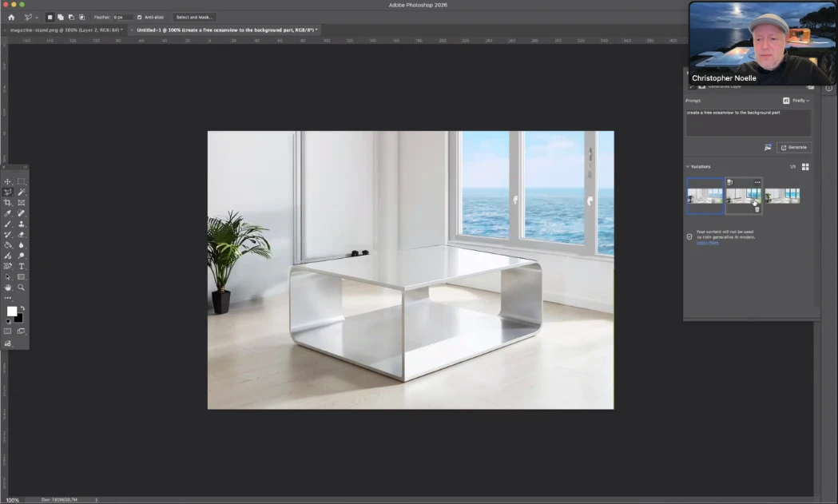Select the Zoom tool in toolbar
838x504 pixels.
click(x=22, y=288)
